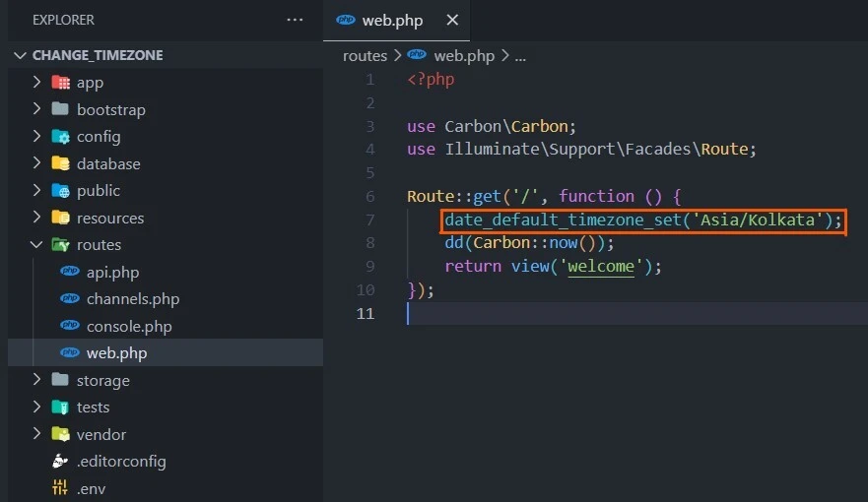This screenshot has width=868, height=502.
Task: Click the green routes folder icon
Action: [x=60, y=244]
